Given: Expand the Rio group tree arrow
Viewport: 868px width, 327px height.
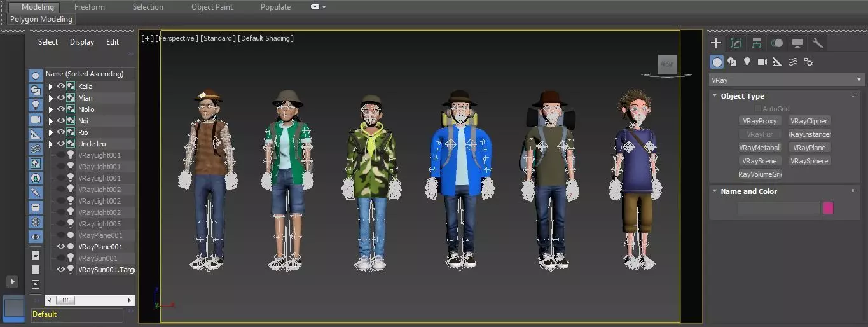Looking at the screenshot, I should 51,132.
